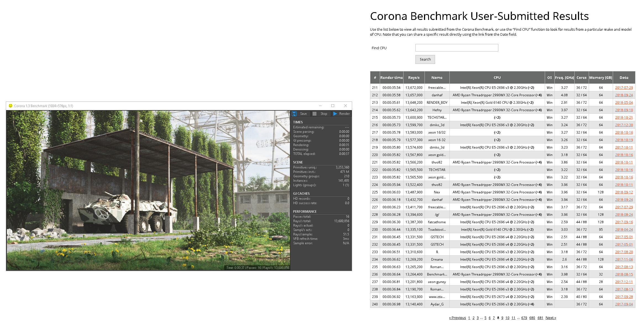The height and width of the screenshot is (322, 644).
Task: Click the Render button label
Action: [x=344, y=114]
